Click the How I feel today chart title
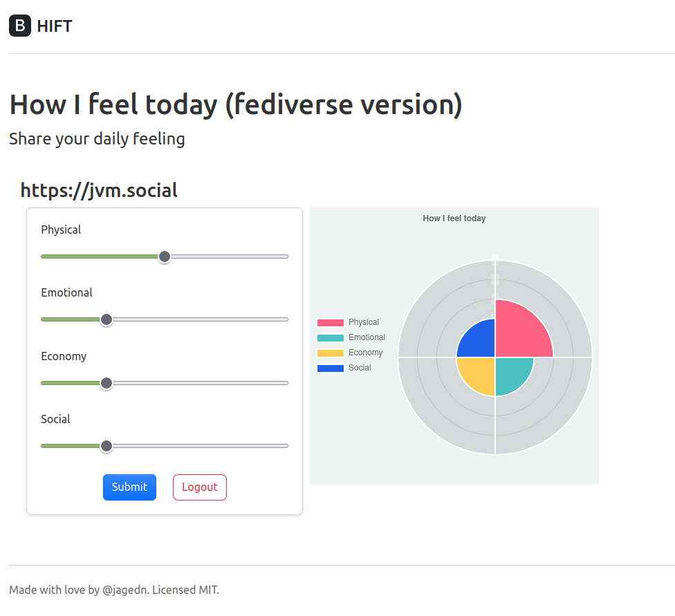The width and height of the screenshot is (675, 616). click(454, 218)
